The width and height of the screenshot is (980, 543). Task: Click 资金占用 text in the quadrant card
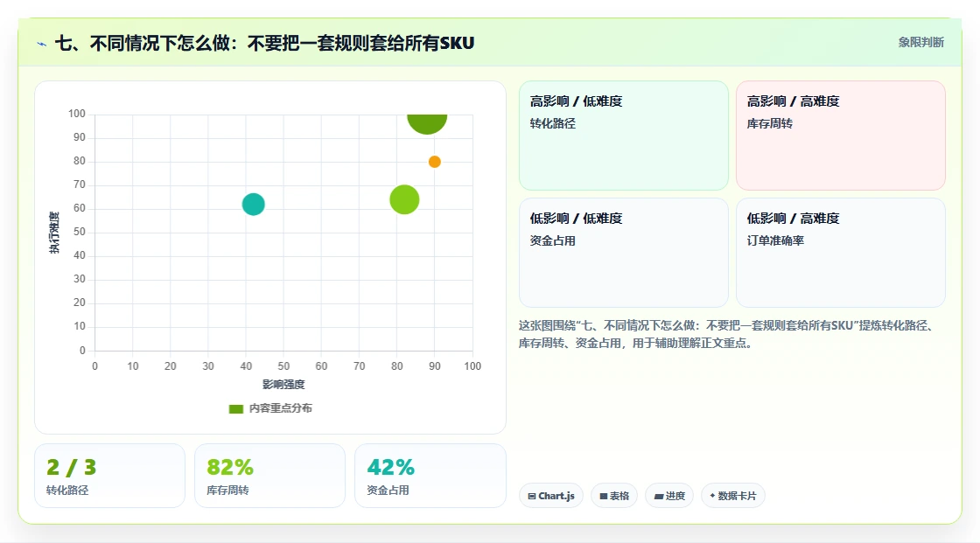click(x=552, y=240)
